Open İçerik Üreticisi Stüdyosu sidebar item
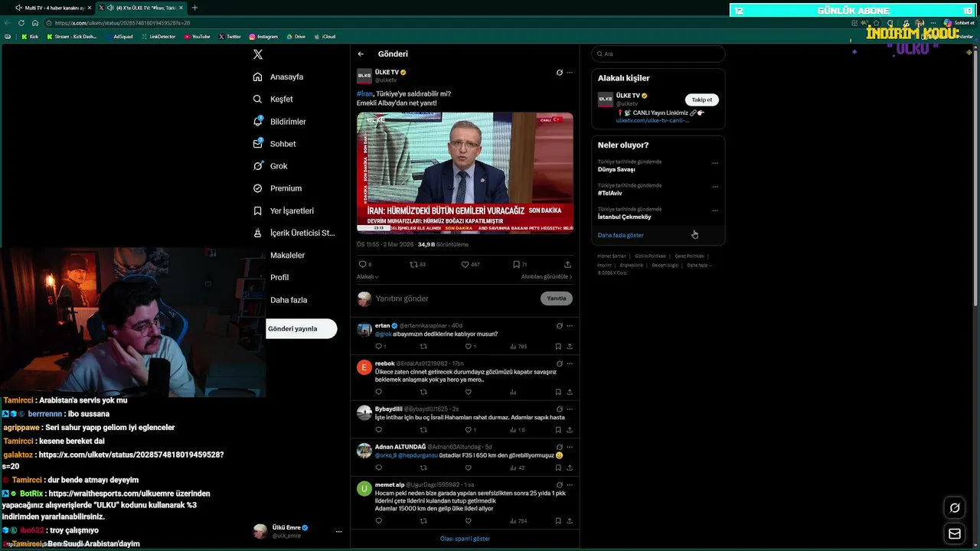The width and height of the screenshot is (980, 551). click(293, 233)
